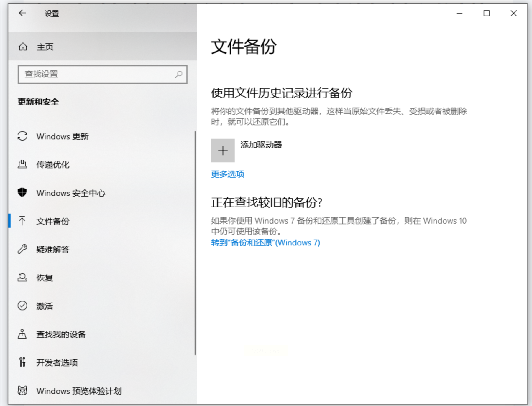Click the 正在查找较旧的备份? heading
532x406 pixels.
(x=267, y=202)
